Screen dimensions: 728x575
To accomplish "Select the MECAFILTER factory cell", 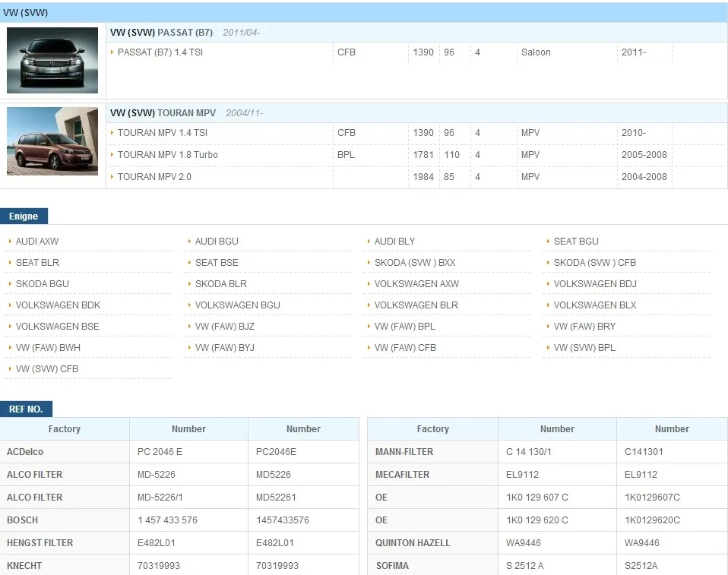I will tap(432, 475).
